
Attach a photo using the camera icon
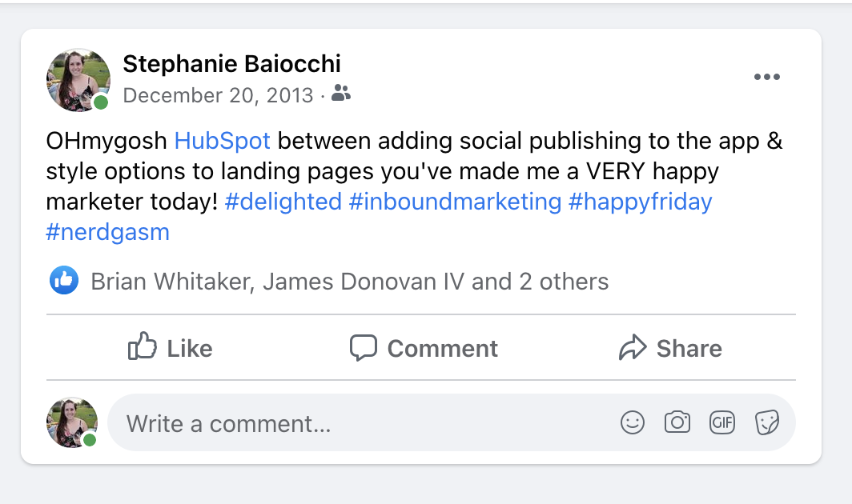(x=677, y=422)
